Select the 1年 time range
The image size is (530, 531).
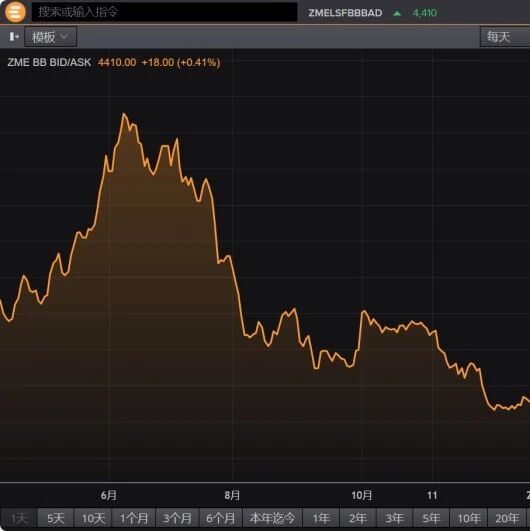point(321,518)
